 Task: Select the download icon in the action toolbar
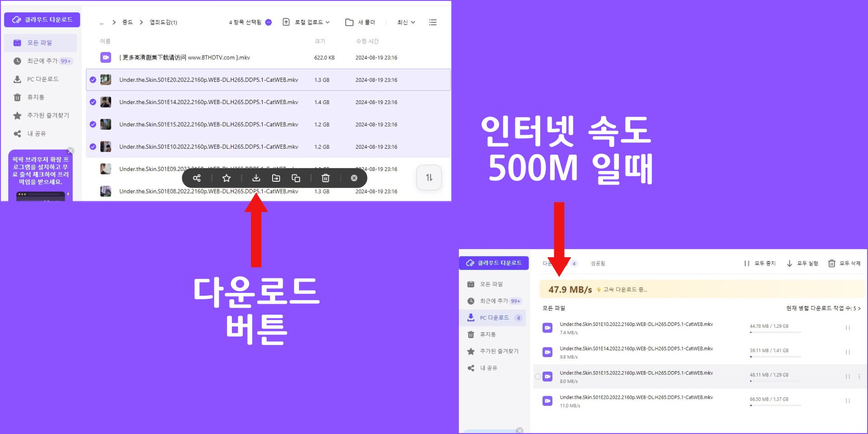click(256, 178)
